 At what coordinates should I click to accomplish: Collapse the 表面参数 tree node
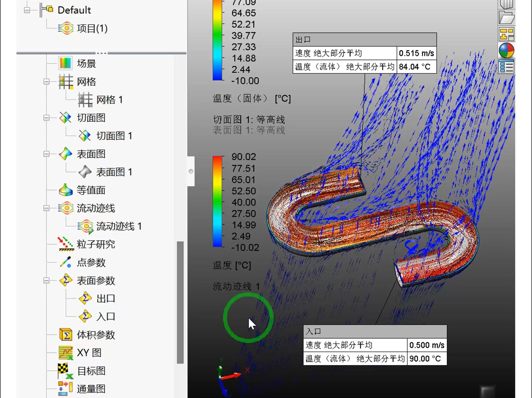(46, 280)
